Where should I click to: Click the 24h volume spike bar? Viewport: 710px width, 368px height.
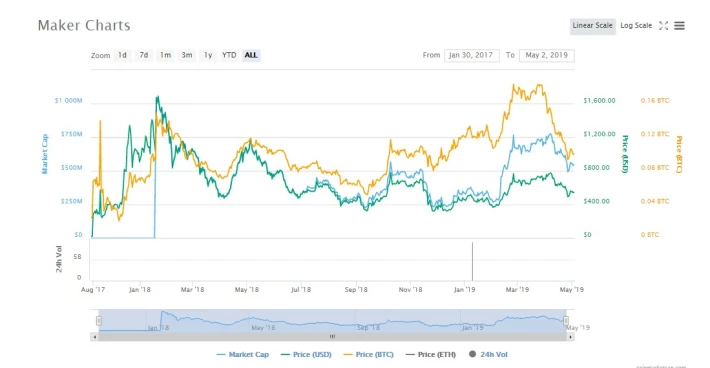pos(472,262)
